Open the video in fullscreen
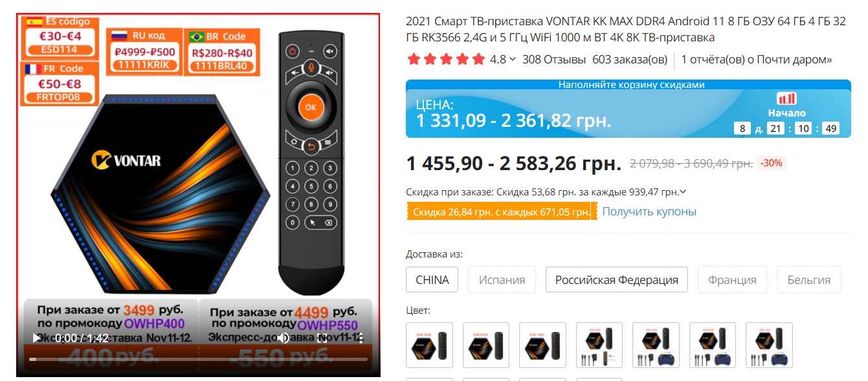Viewport: 868px width, 381px height. [322, 338]
